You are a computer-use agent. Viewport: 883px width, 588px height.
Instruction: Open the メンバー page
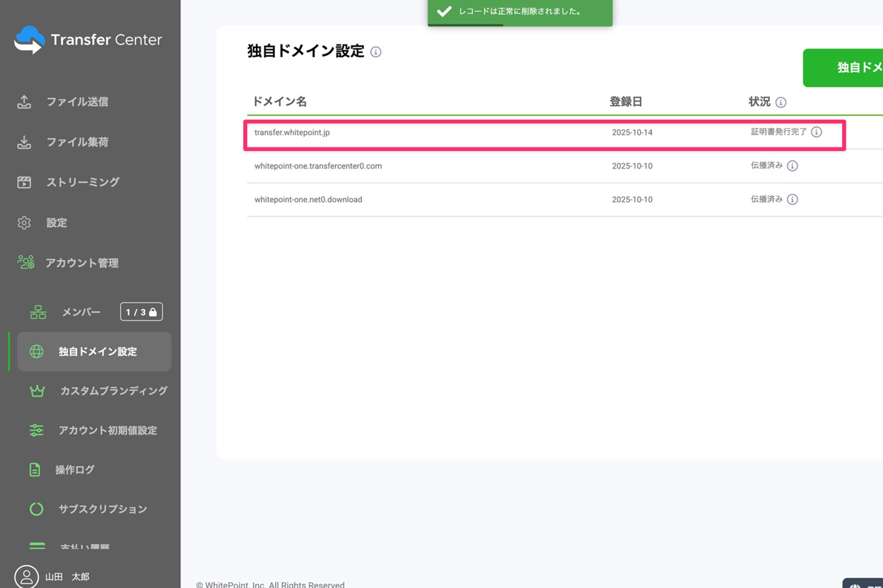click(x=81, y=312)
